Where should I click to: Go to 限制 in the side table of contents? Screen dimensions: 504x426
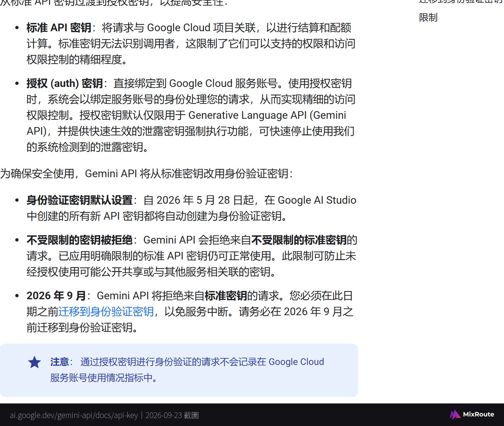(428, 17)
